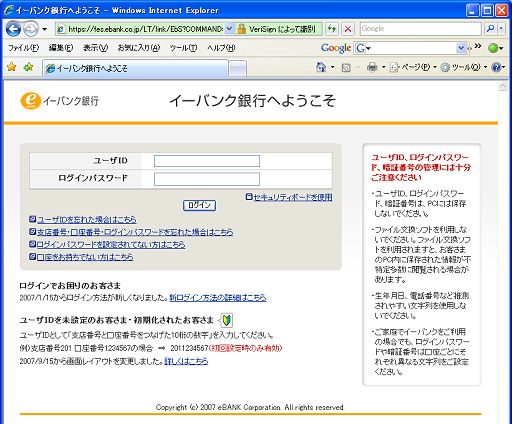Click 口座をお持ちでない方はこちら link
This screenshot has width=512, height=424.
tap(85, 257)
